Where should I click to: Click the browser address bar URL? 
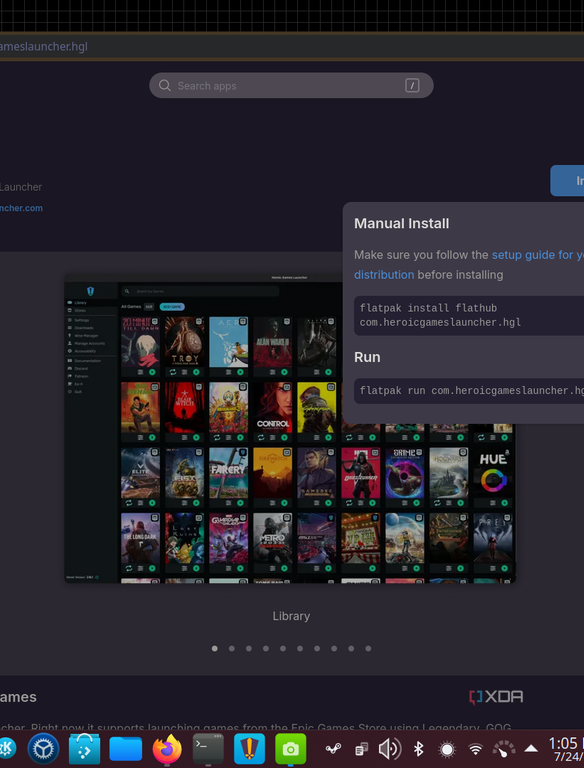coord(44,47)
